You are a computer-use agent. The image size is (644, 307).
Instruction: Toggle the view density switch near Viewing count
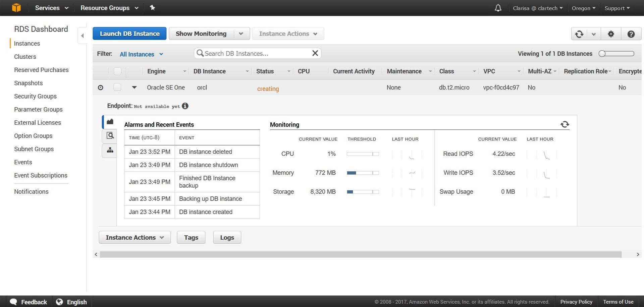616,54
